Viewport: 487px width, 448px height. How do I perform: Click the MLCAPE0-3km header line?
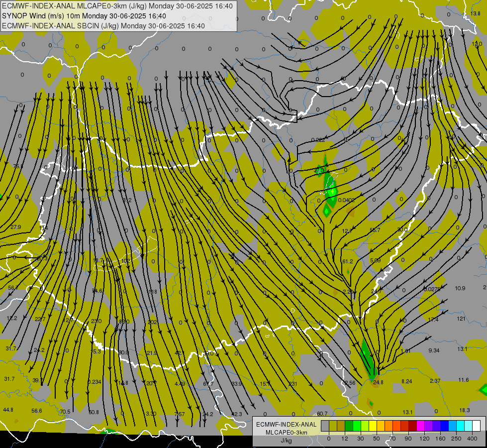[117, 6]
